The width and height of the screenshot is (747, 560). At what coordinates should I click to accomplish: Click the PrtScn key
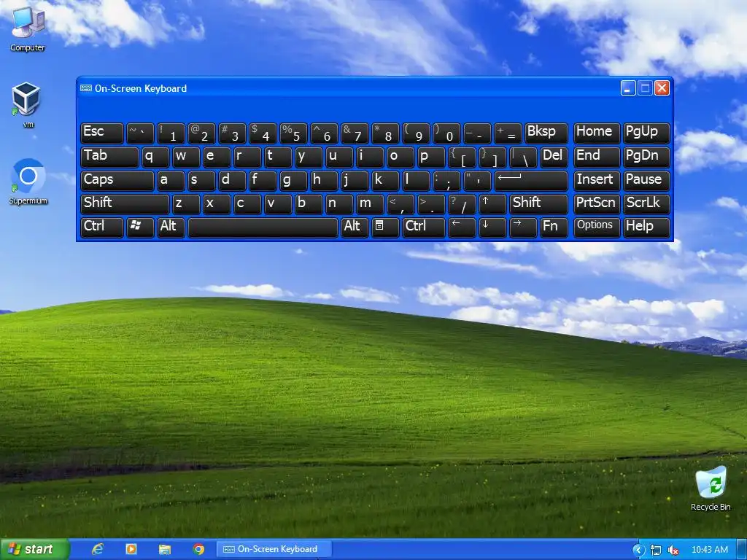(x=597, y=204)
